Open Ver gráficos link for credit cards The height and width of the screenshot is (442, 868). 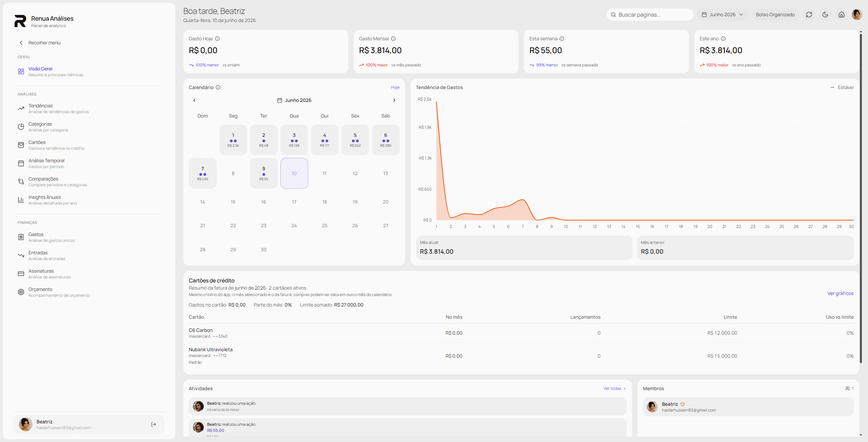(840, 293)
